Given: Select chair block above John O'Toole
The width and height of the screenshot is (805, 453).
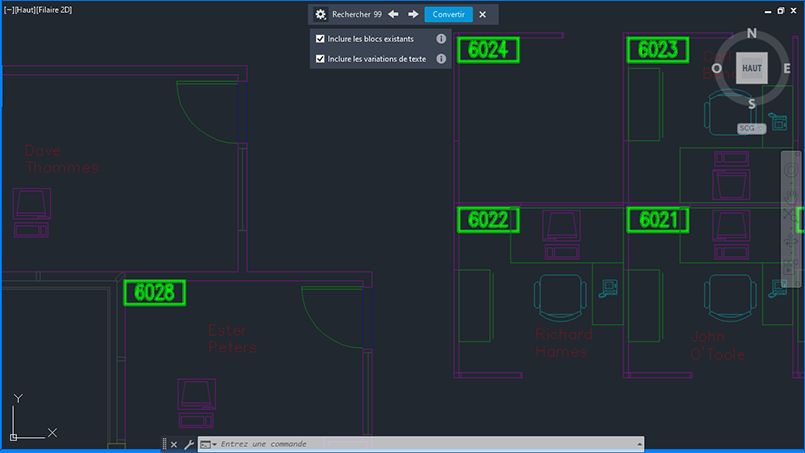Looking at the screenshot, I should tap(730, 298).
